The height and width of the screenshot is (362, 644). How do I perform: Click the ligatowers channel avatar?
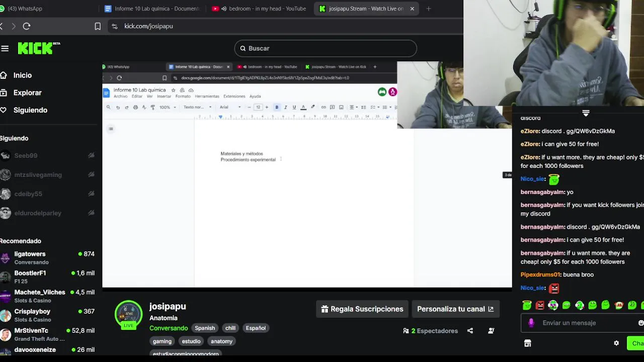(6, 258)
